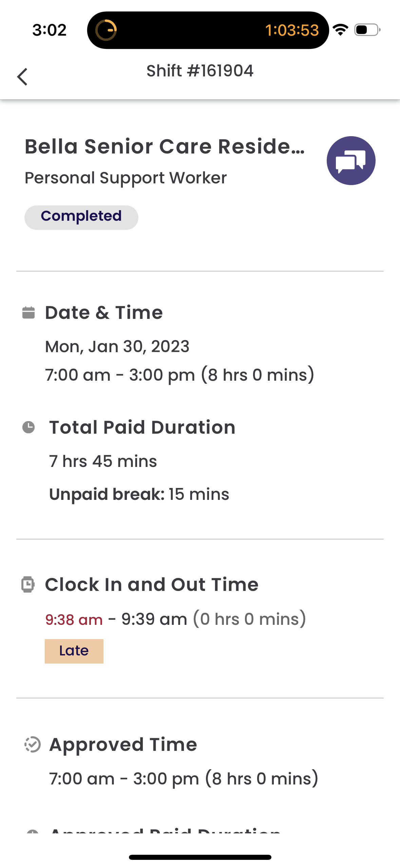Tap the Unpaid break: 15 mins text
Image resolution: width=400 pixels, height=868 pixels.
(x=139, y=494)
